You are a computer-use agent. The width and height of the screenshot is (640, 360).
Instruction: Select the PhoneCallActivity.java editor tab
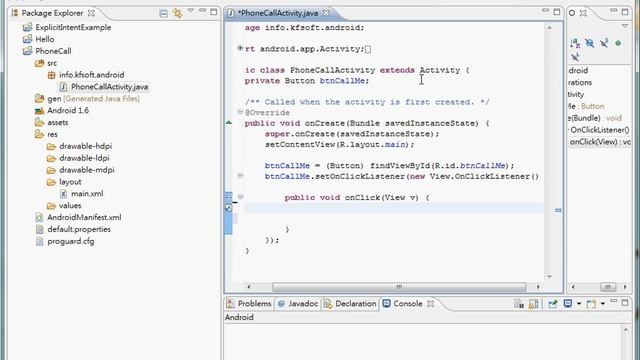click(x=278, y=13)
